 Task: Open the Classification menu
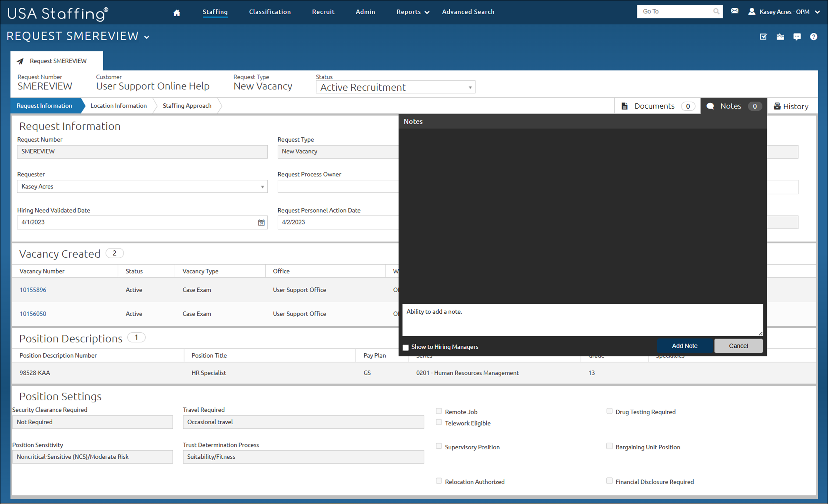click(270, 12)
